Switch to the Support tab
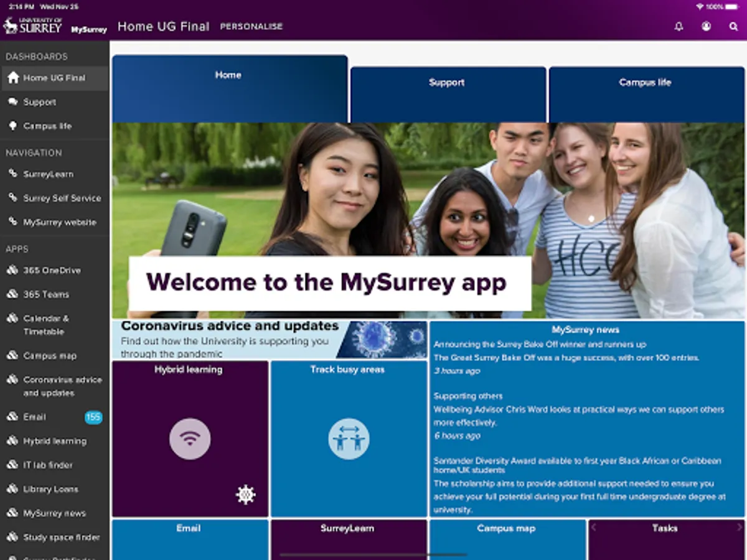The width and height of the screenshot is (747, 560). click(x=448, y=95)
